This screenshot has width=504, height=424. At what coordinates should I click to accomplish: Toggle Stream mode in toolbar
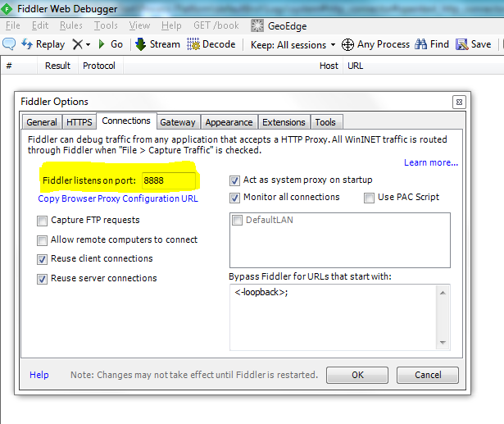tap(157, 44)
